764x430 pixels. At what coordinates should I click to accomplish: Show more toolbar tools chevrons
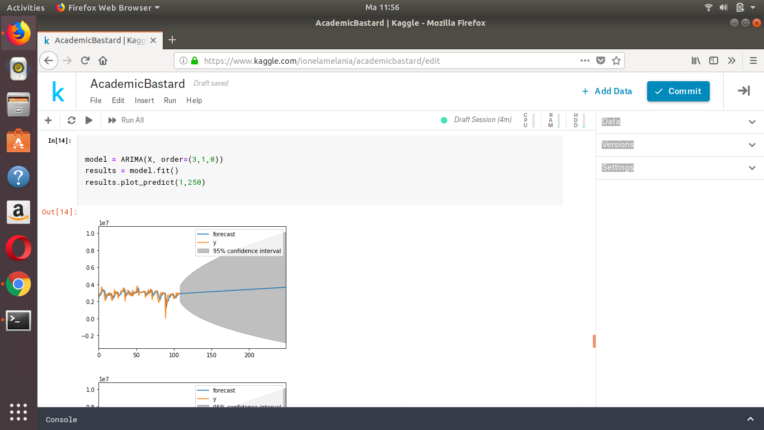pyautogui.click(x=731, y=60)
